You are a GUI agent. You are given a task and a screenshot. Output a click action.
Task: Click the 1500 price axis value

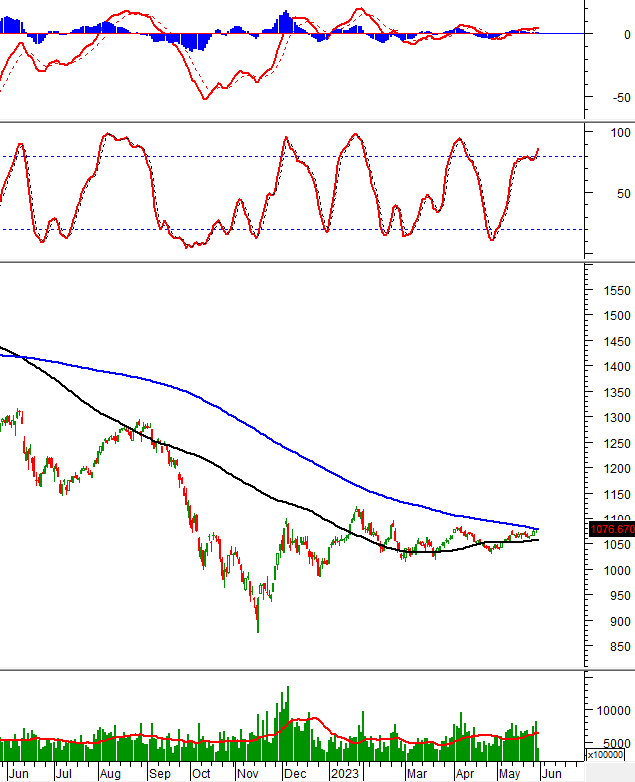coord(617,316)
